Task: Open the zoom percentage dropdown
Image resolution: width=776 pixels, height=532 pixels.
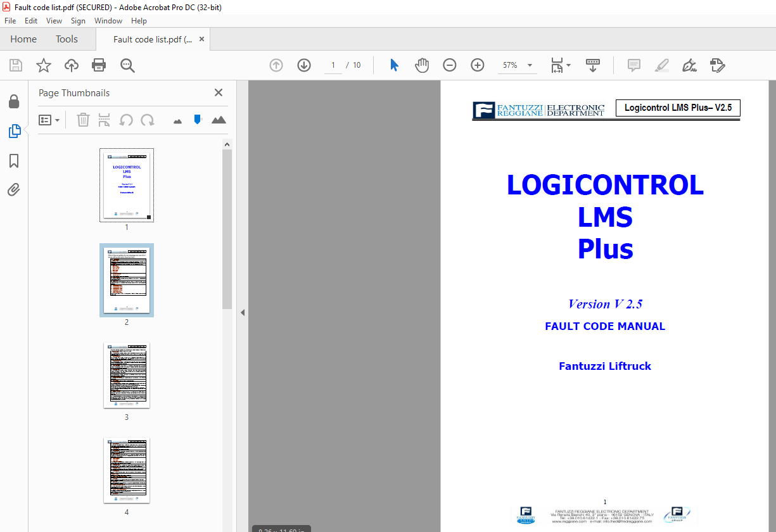Action: 530,65
